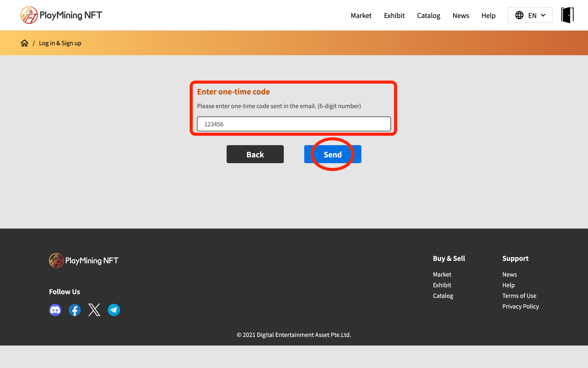The height and width of the screenshot is (368, 588).
Task: Click the home breadcrumb icon
Action: [24, 43]
